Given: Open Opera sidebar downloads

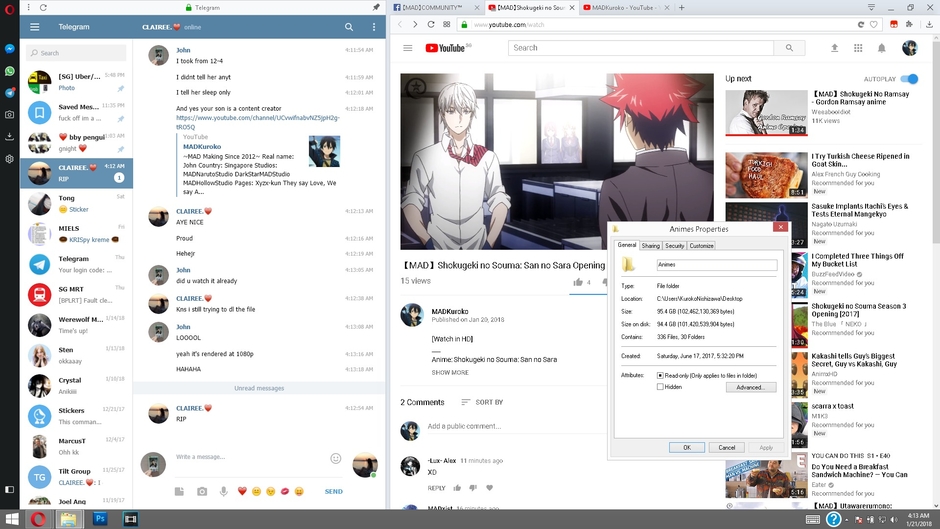Looking at the screenshot, I should (10, 136).
